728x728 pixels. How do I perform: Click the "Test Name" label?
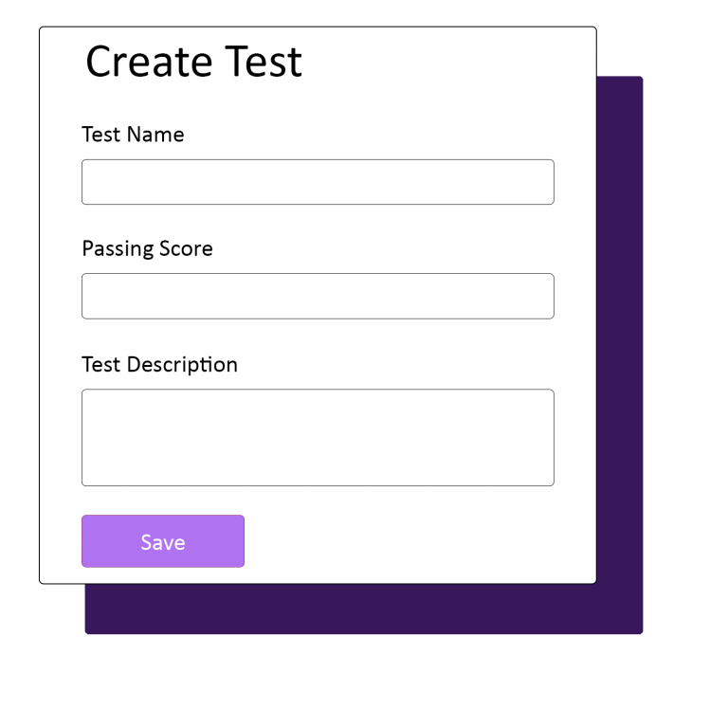[x=133, y=135]
